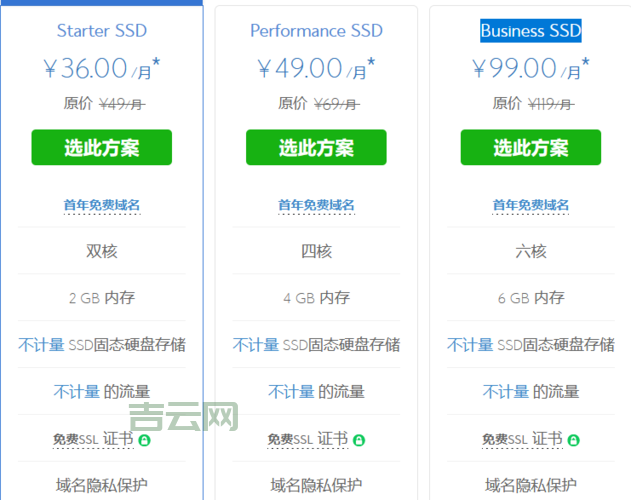The height and width of the screenshot is (500, 631).
Task: Click 免费SSL 证书 text in Starter SSD column
Action: coord(94,440)
